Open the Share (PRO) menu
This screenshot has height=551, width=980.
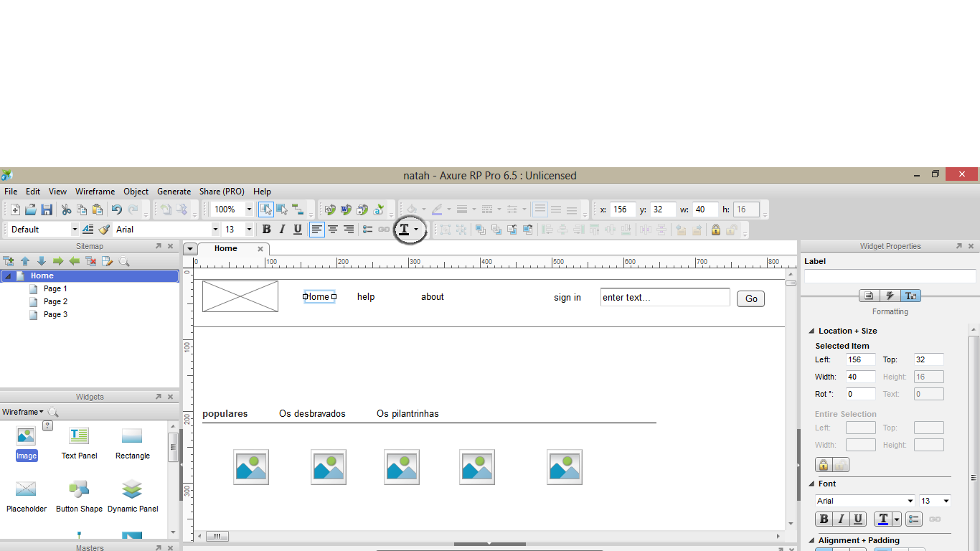pos(222,192)
